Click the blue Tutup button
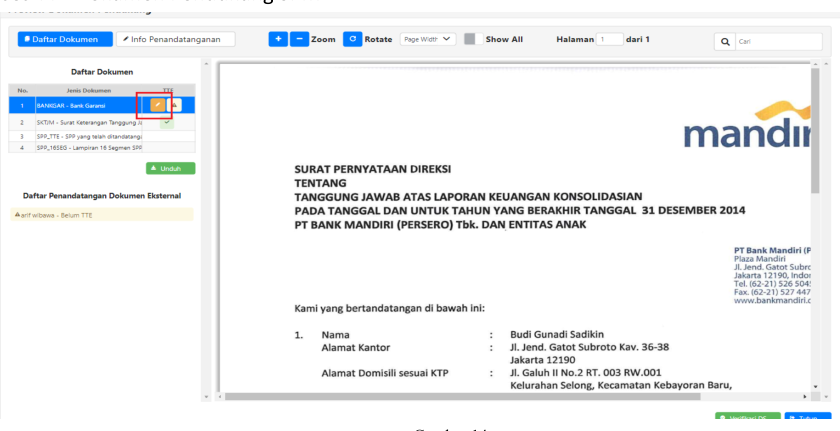The image size is (840, 431). (808, 417)
